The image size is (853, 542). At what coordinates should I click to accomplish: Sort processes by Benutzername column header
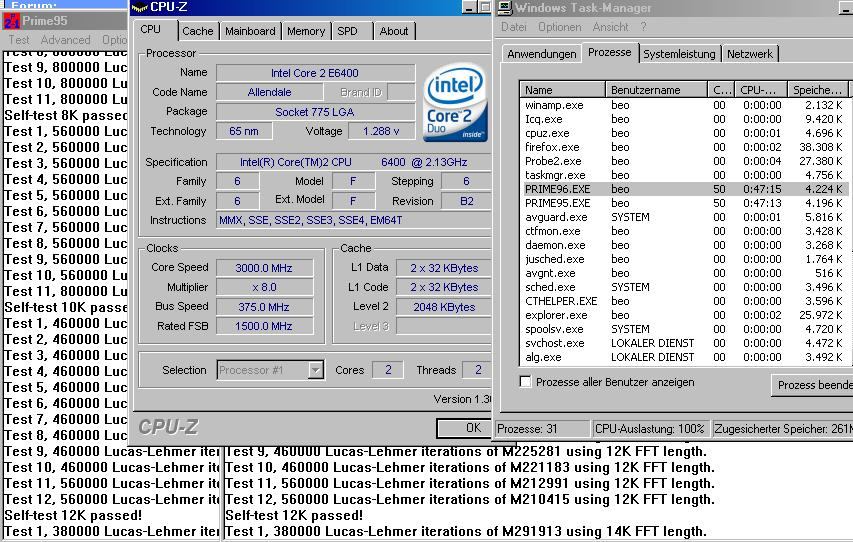(x=657, y=90)
